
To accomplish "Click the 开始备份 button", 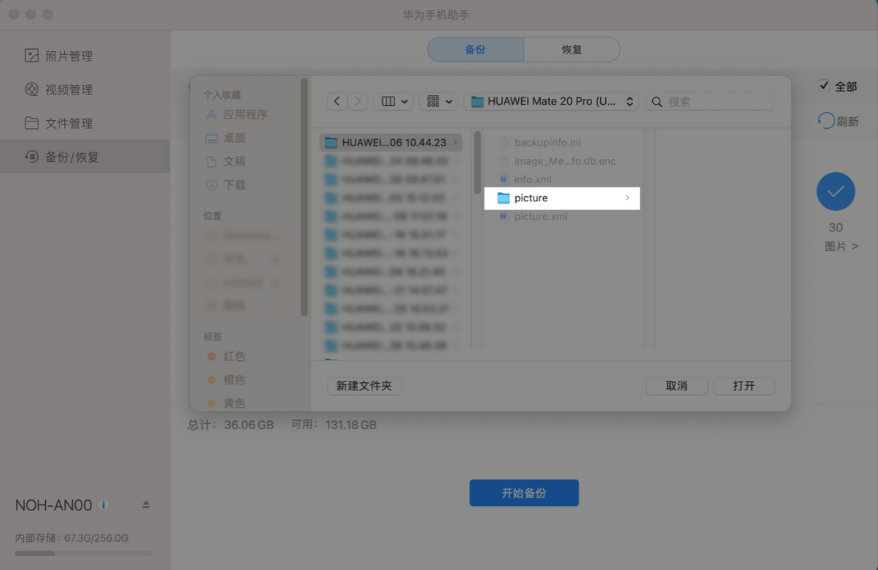I will (524, 493).
